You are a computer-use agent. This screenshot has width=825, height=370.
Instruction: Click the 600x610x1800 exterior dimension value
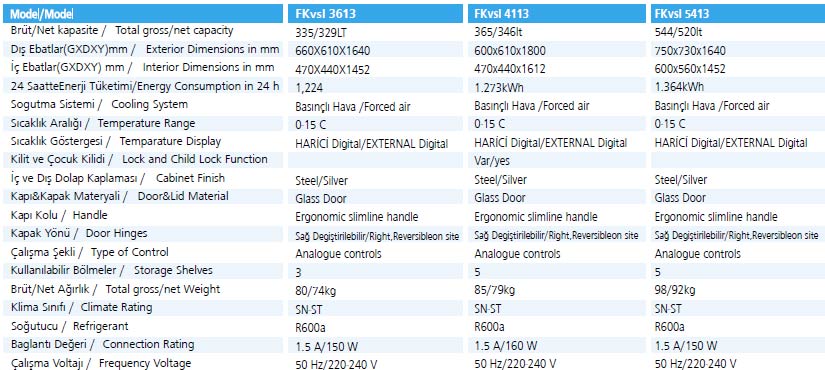510,51
